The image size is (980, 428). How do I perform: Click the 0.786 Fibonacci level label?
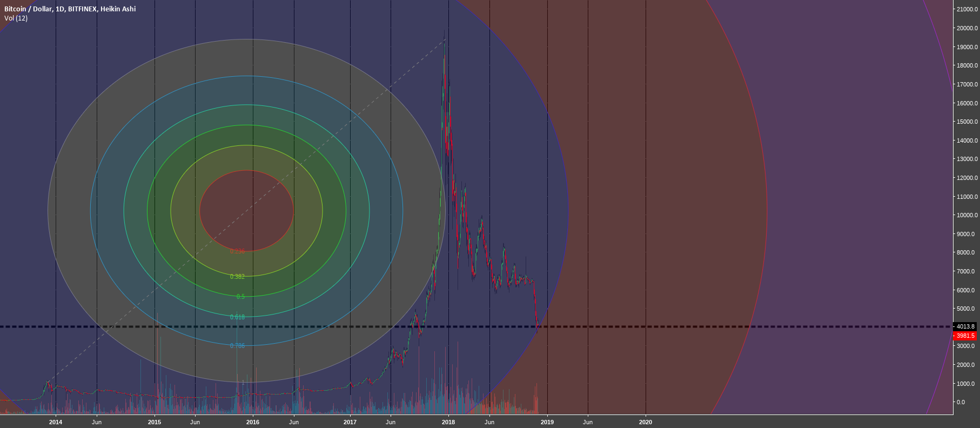click(x=237, y=346)
